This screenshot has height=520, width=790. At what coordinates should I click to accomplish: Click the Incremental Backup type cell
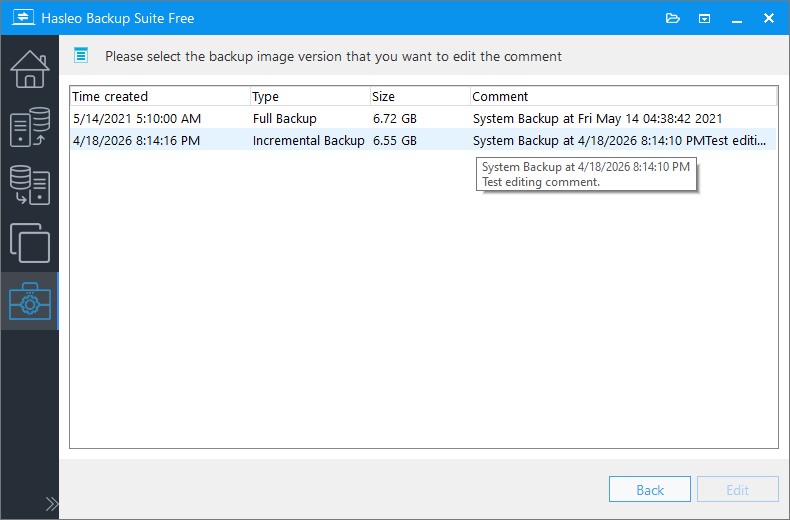(x=308, y=140)
